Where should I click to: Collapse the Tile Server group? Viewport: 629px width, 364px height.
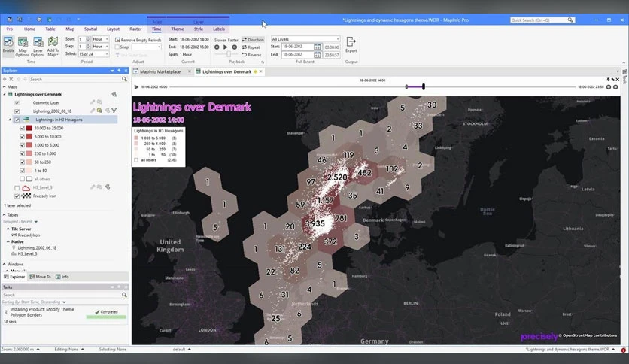coord(8,229)
